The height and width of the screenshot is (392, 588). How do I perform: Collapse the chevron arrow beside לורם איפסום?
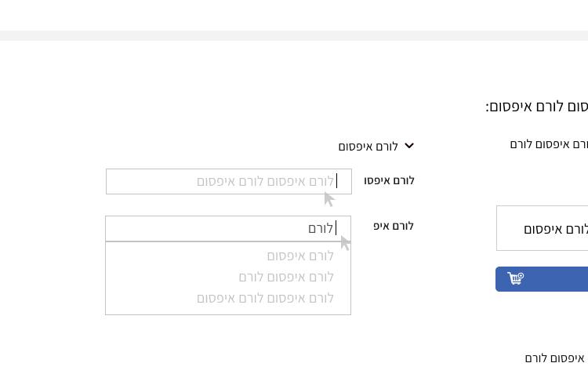[409, 146]
